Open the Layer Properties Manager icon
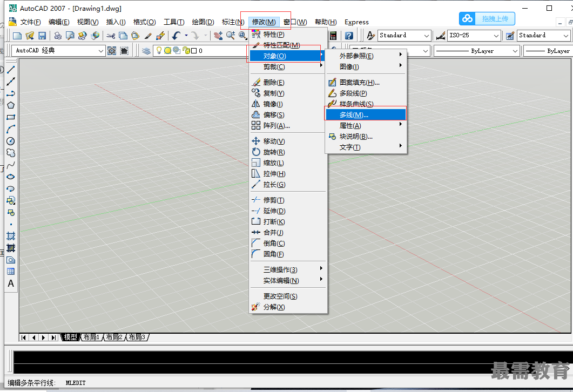This screenshot has width=573, height=392. [146, 51]
